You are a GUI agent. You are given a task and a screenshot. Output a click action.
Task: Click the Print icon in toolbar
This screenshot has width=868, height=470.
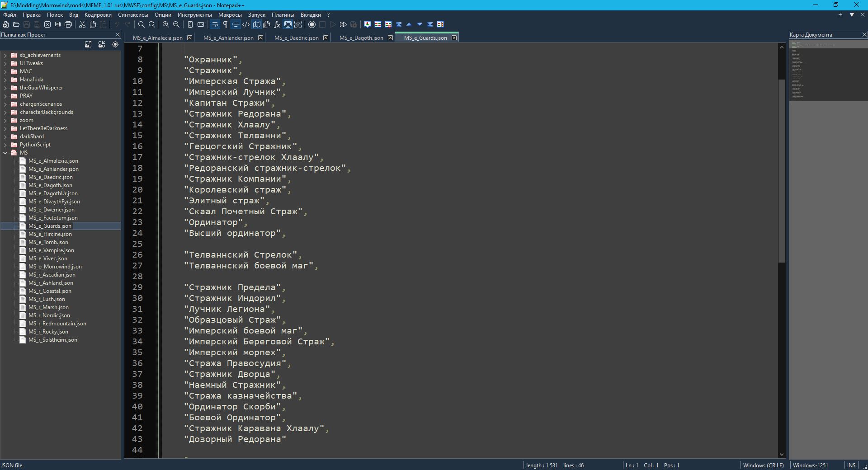pos(68,24)
